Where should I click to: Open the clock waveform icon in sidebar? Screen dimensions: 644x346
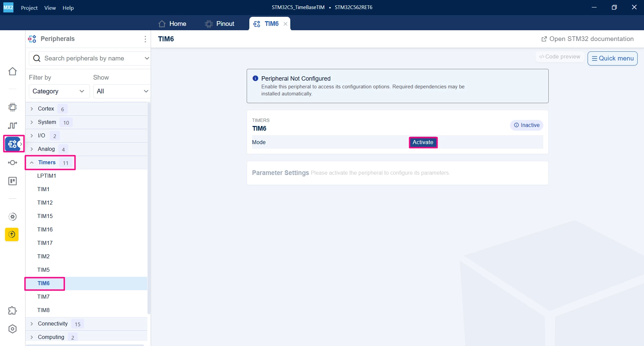[12, 125]
